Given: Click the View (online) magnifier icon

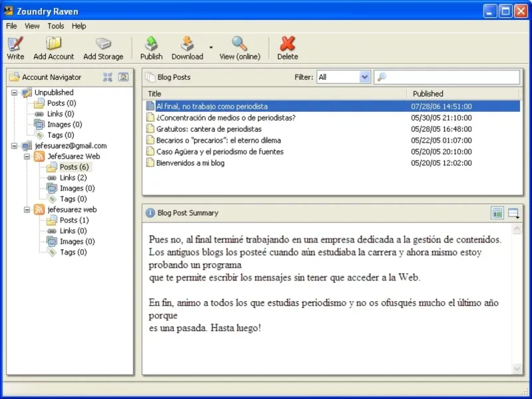Looking at the screenshot, I should [239, 43].
